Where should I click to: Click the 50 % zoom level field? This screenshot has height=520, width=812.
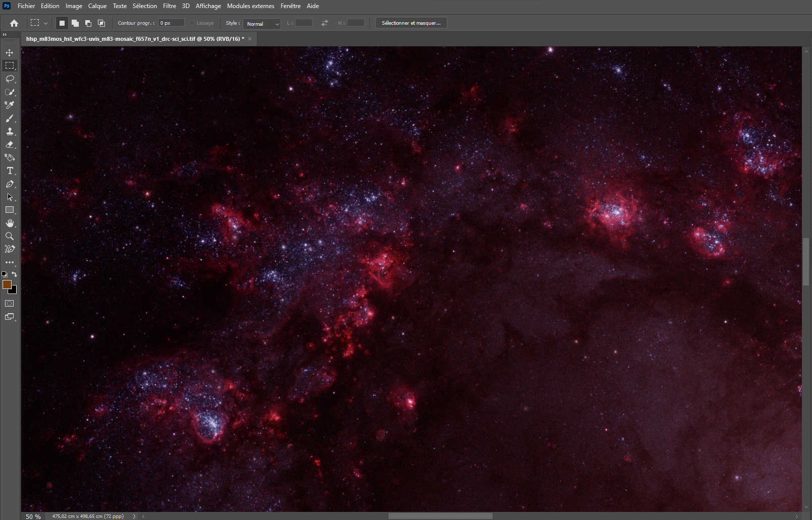(33, 516)
